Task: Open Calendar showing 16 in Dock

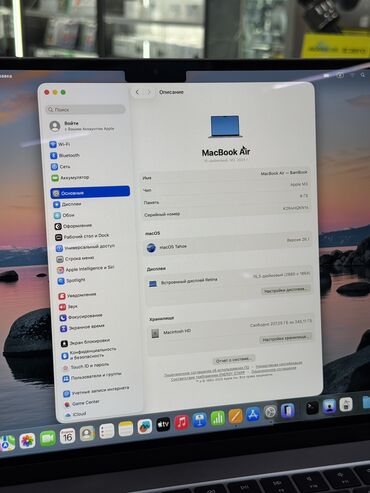Action: pos(68,436)
